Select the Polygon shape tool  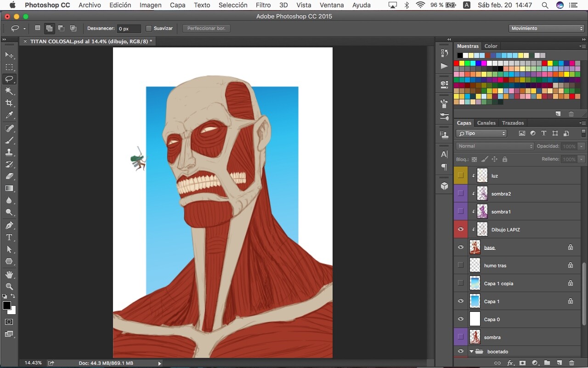[9, 261]
